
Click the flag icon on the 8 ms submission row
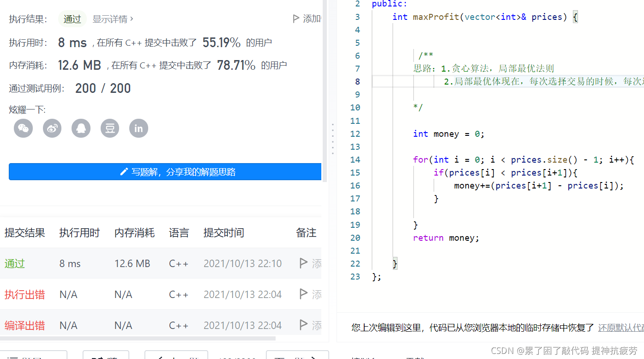tap(303, 263)
